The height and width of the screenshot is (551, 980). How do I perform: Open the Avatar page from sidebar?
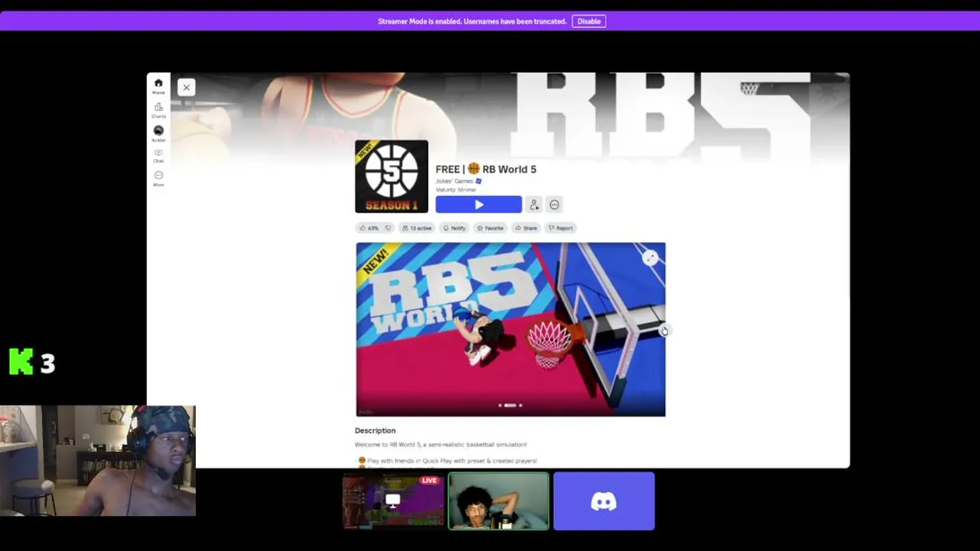pyautogui.click(x=158, y=133)
